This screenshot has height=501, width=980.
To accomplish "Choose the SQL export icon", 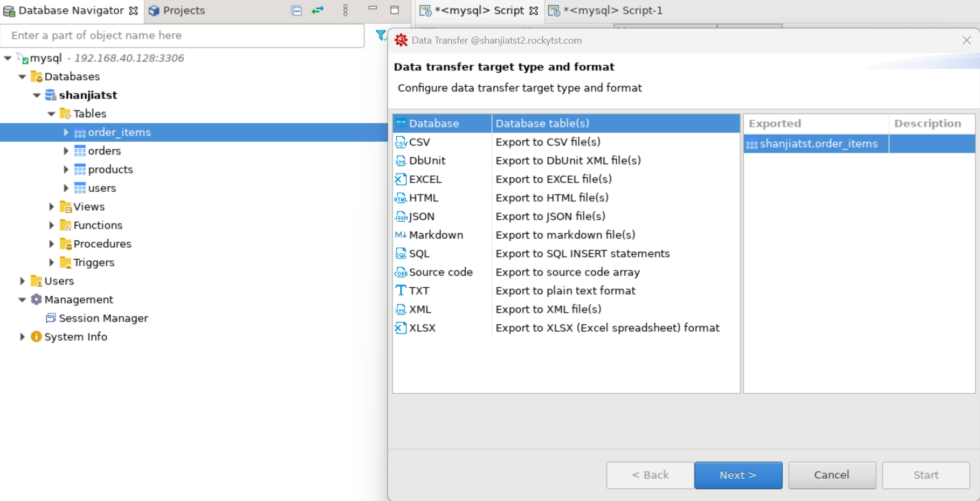I will [401, 254].
